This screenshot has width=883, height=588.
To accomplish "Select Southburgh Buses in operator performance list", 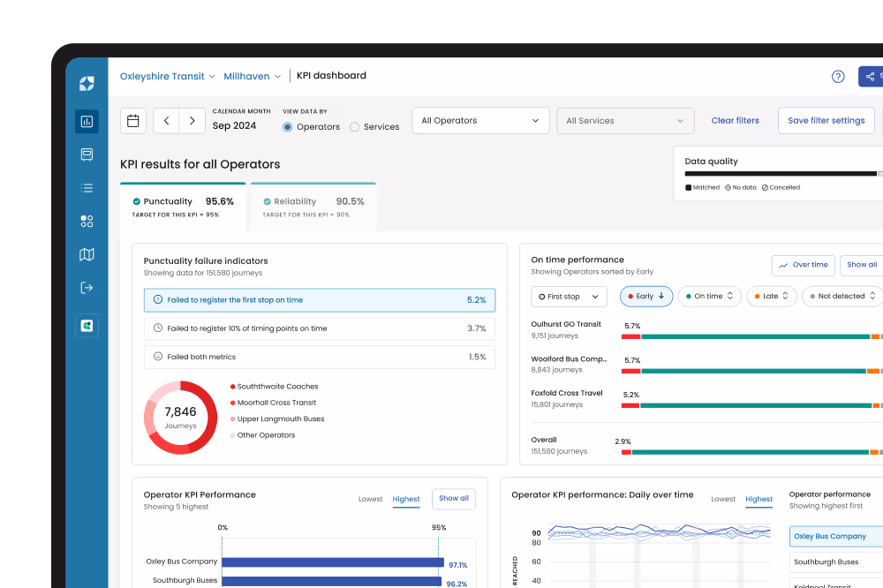I will [x=835, y=562].
